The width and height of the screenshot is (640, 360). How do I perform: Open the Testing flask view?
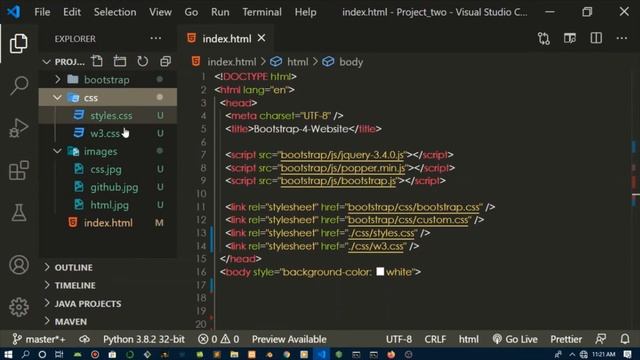(x=18, y=213)
